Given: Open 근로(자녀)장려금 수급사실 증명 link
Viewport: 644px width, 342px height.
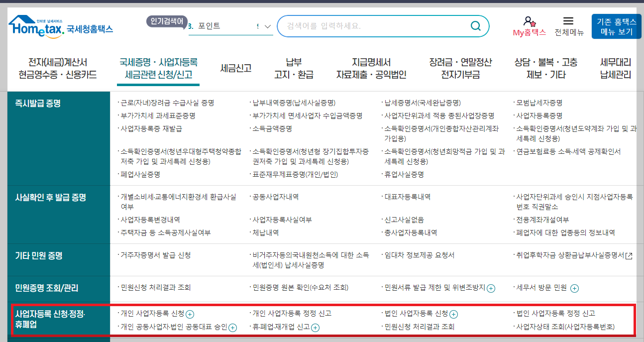Looking at the screenshot, I should (x=167, y=103).
